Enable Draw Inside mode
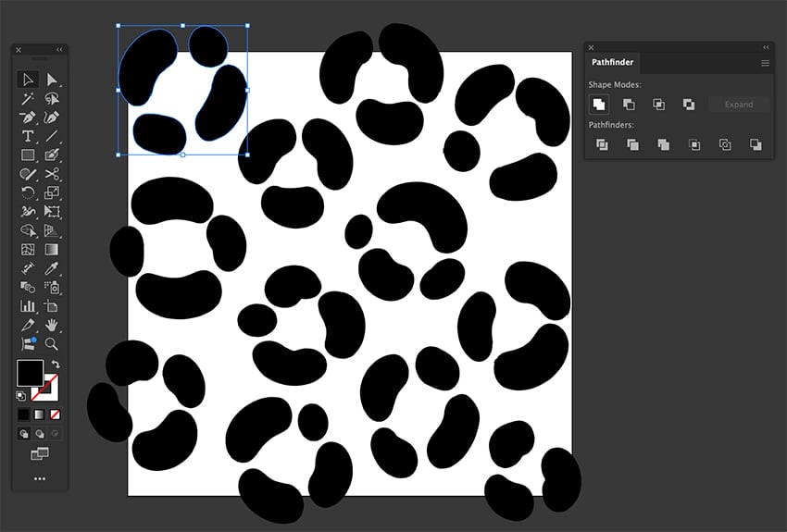The image size is (787, 532). point(56,434)
